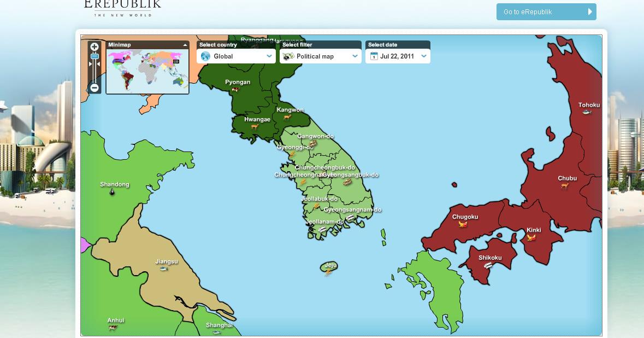
Task: Select the Gangwon-do region label
Action: pyautogui.click(x=315, y=136)
